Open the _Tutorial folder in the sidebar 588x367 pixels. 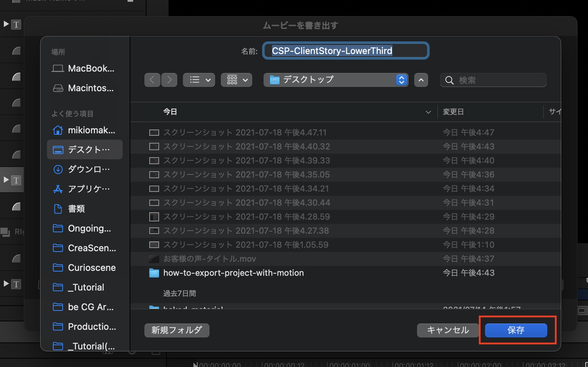click(x=85, y=287)
